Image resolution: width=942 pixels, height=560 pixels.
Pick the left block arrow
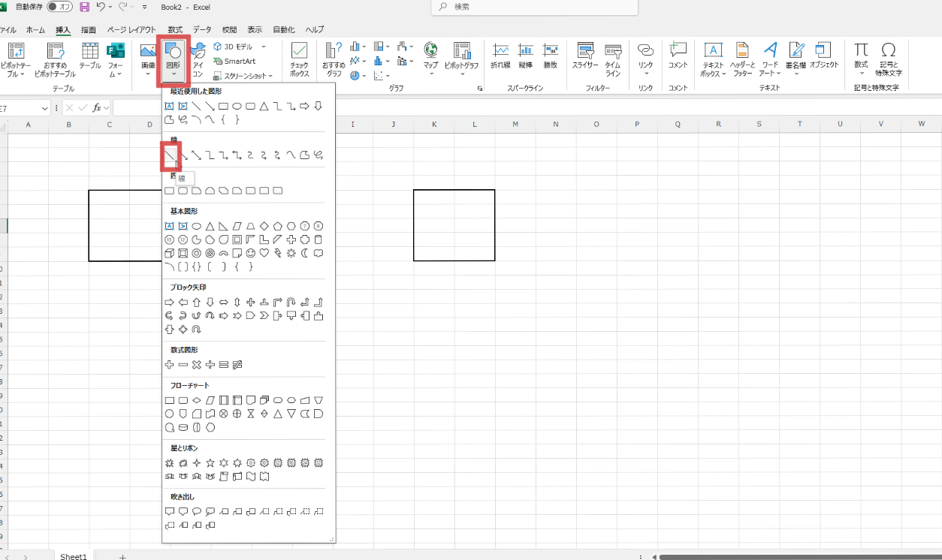(183, 302)
